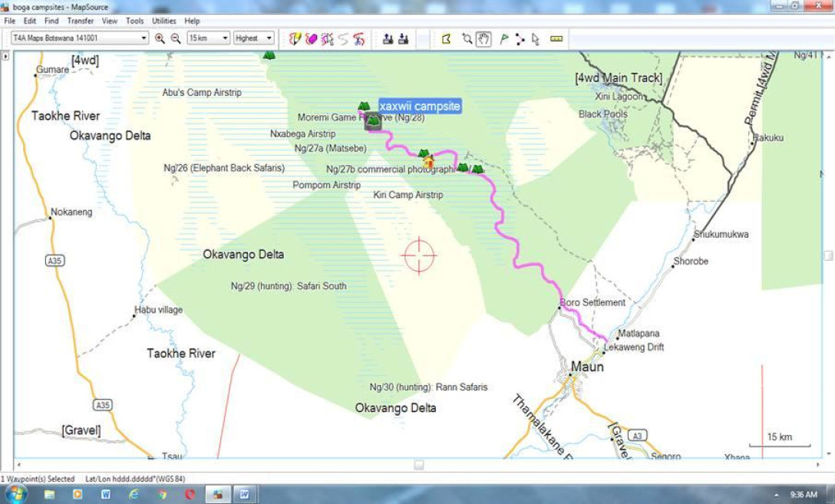Open the Utilities menu
Screen dimensions: 835x504
(164, 21)
